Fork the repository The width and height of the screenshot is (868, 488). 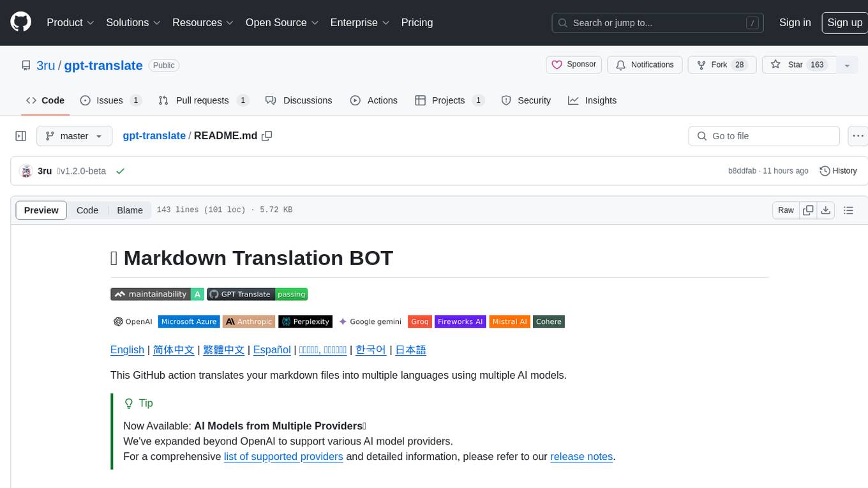(722, 65)
